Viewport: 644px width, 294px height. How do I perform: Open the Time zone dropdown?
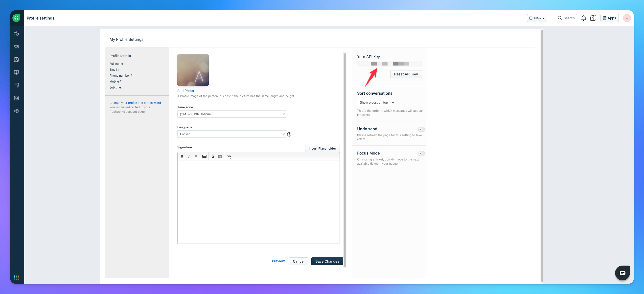[x=231, y=114]
